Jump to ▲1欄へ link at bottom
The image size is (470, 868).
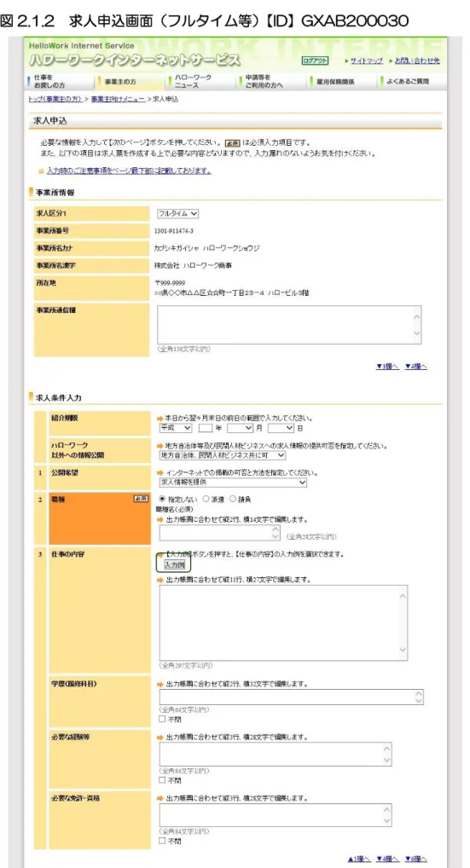359,859
